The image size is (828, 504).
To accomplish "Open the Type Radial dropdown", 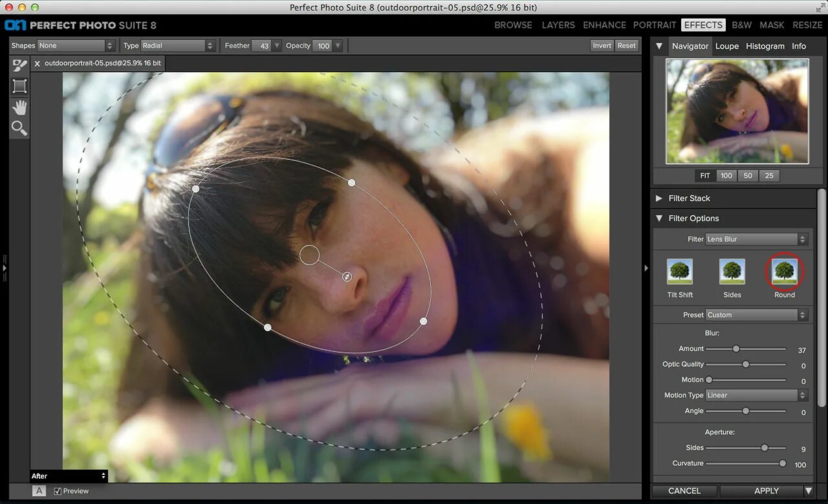I will coord(177,46).
